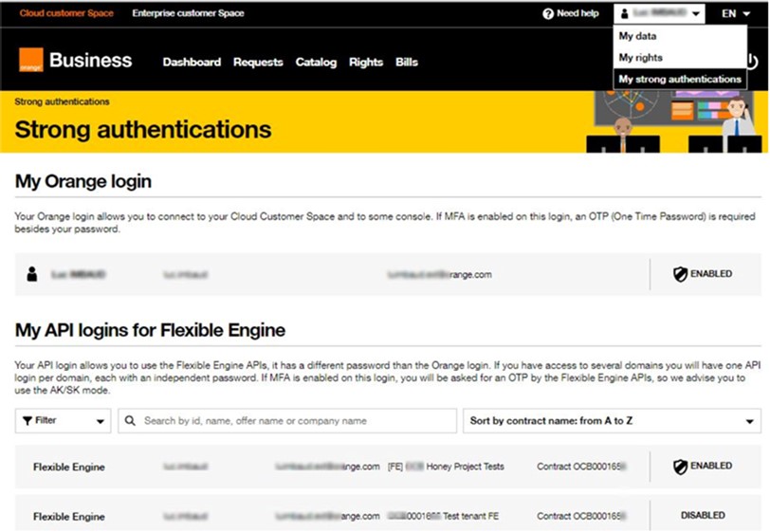Toggle DISABLED status for Test tenant FE
The height and width of the screenshot is (532, 770).
[x=703, y=515]
